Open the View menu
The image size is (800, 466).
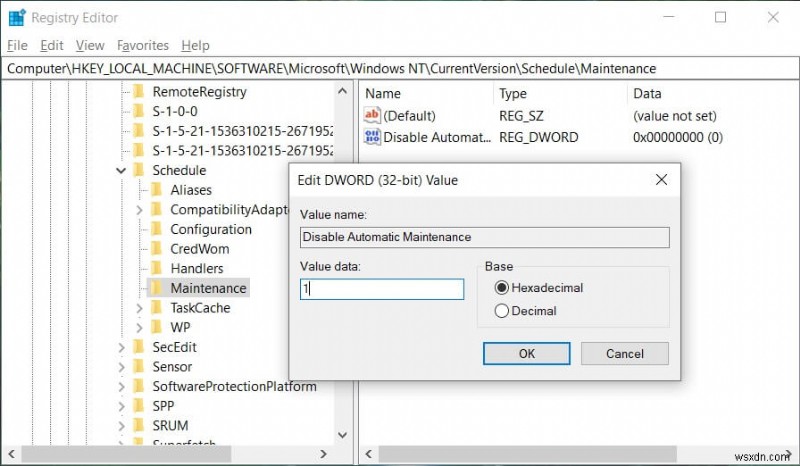90,45
